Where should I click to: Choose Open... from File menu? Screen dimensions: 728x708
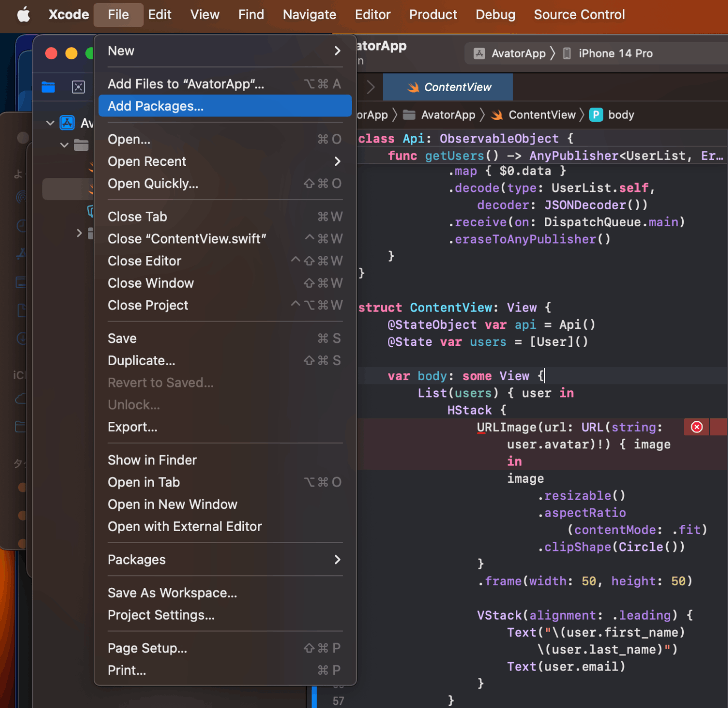(x=225, y=139)
